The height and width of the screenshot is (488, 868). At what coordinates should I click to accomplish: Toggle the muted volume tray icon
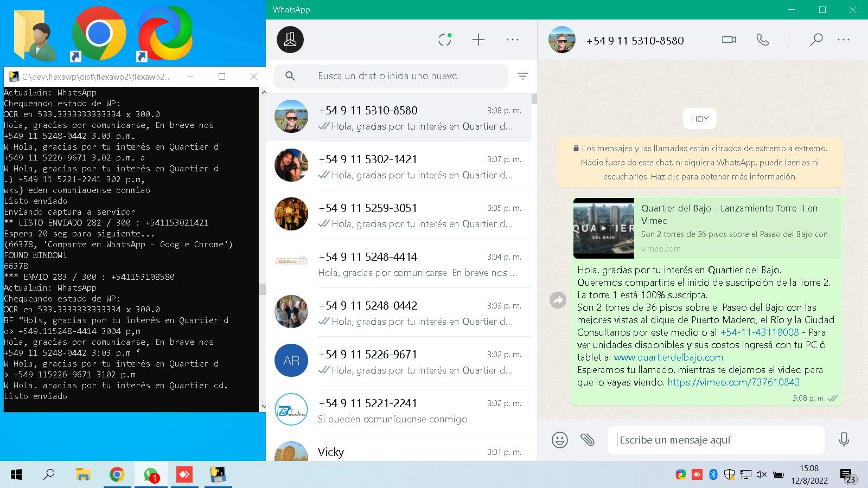point(762,474)
